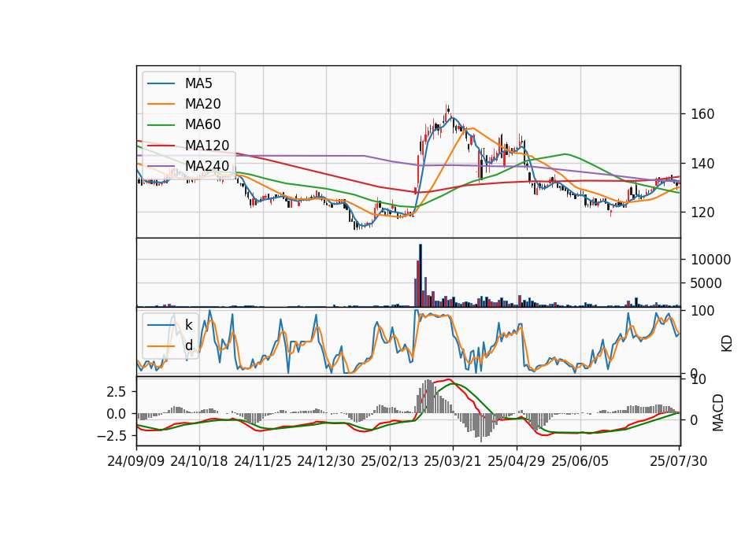
Task: Click the tallest volume bar spike
Action: 421,275
